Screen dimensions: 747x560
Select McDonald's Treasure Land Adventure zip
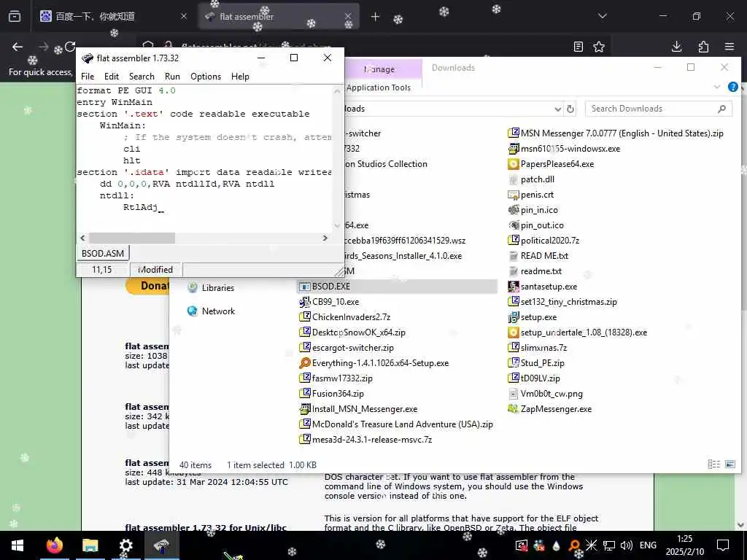coord(396,424)
